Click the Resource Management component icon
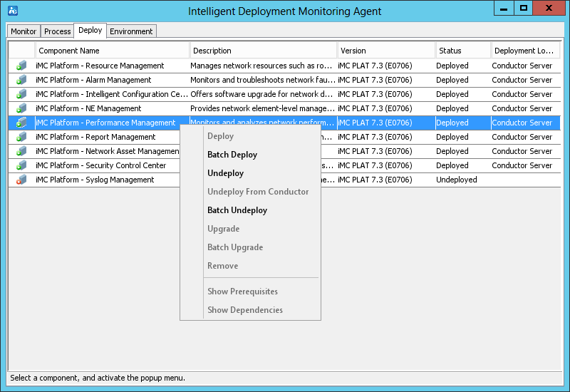 pyautogui.click(x=21, y=66)
